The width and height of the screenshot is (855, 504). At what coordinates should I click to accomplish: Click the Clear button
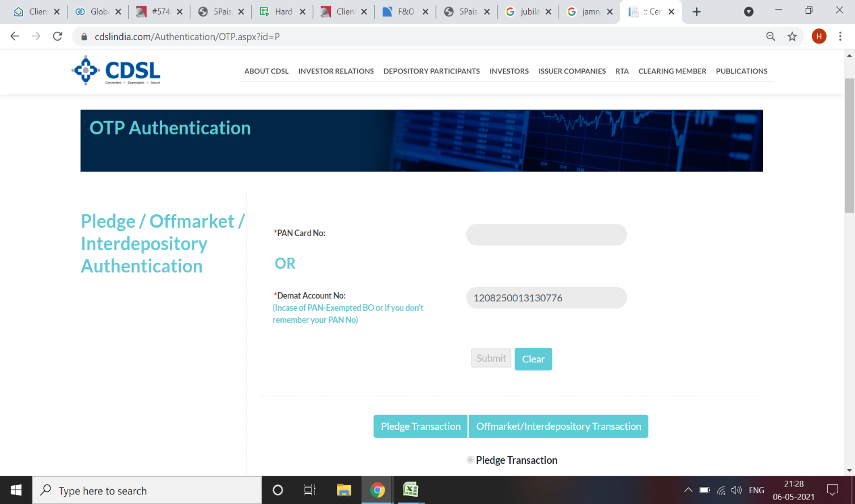(x=533, y=359)
